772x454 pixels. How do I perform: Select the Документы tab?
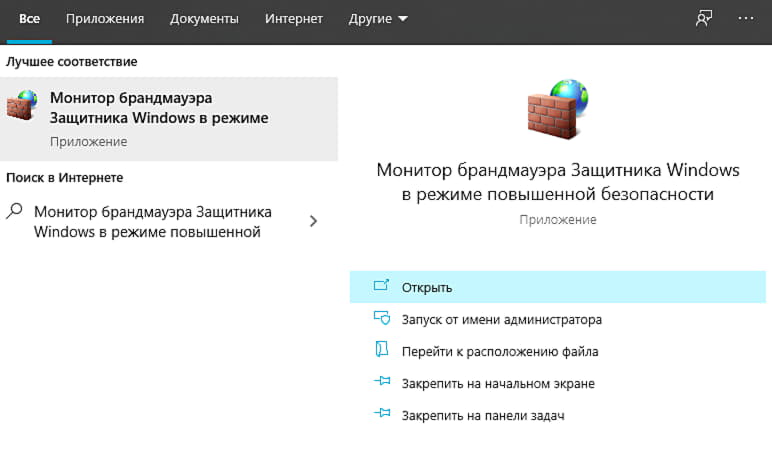[204, 19]
